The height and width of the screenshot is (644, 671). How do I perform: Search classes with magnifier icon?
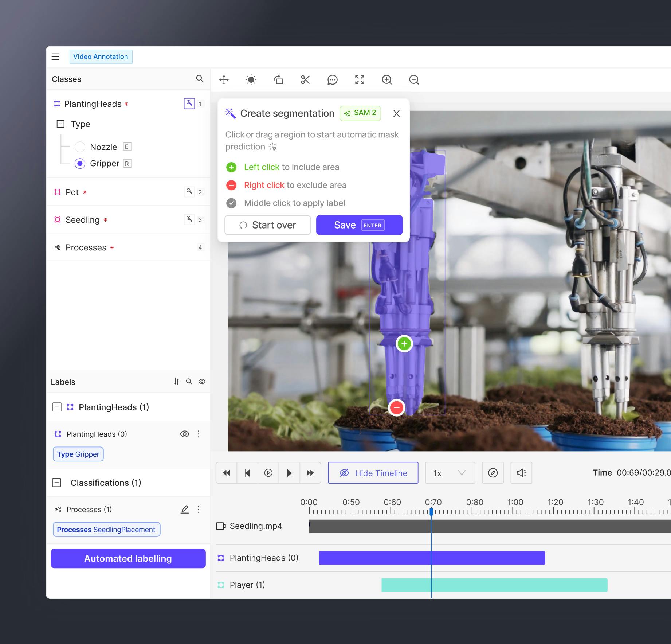[x=200, y=79]
